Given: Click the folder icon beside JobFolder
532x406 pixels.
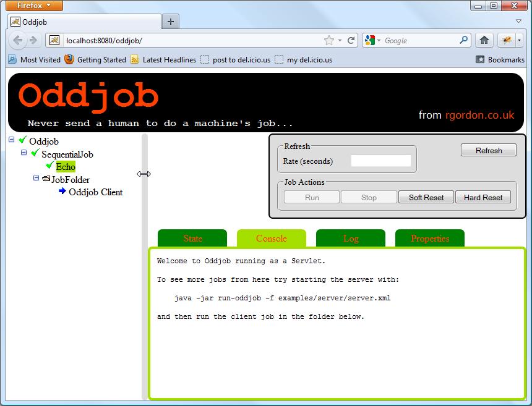Looking at the screenshot, I should click(46, 178).
